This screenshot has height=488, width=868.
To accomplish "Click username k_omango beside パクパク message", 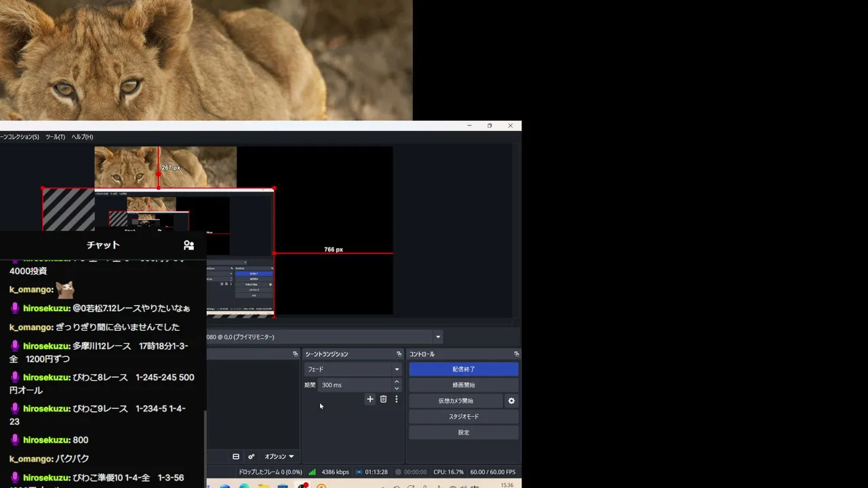I will pyautogui.click(x=31, y=458).
